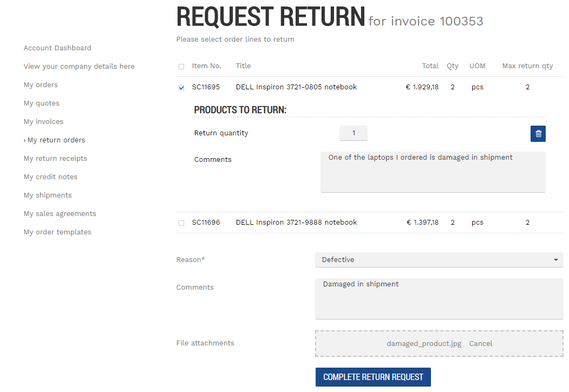Image resolution: width=569 pixels, height=392 pixels.
Task: Cancel the damaged_product.jpg attachment
Action: coord(480,344)
